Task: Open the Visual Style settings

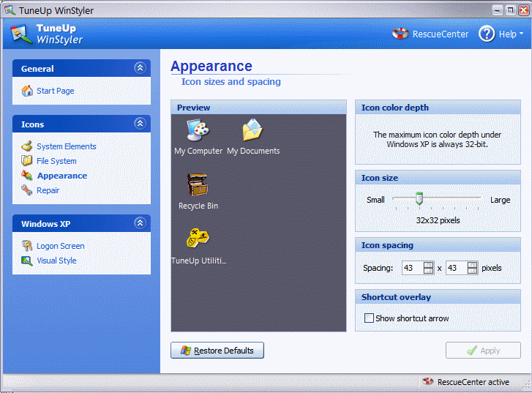Action: pos(56,261)
